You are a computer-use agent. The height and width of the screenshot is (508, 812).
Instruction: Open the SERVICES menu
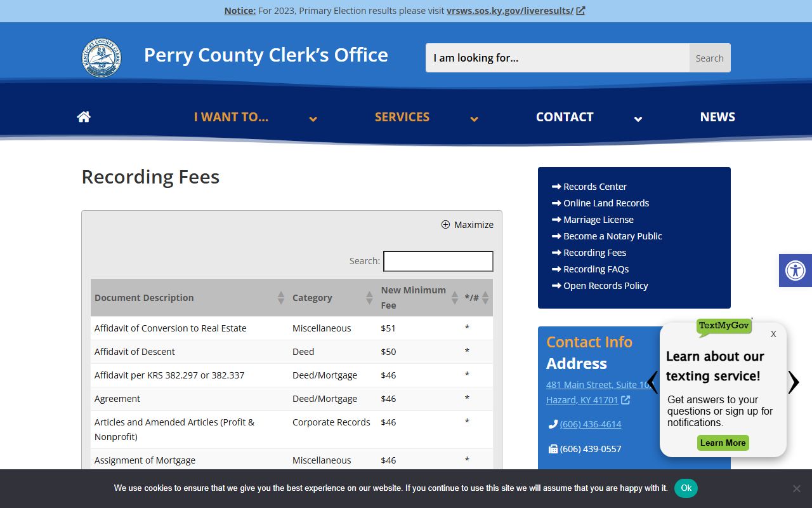tap(402, 117)
